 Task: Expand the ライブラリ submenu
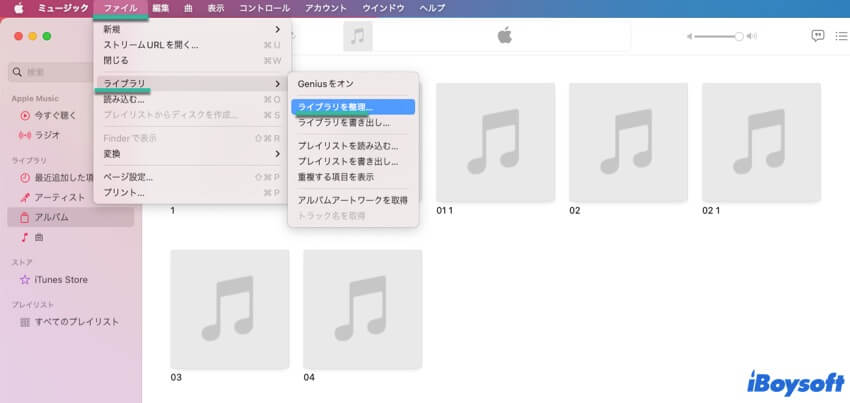(x=192, y=84)
